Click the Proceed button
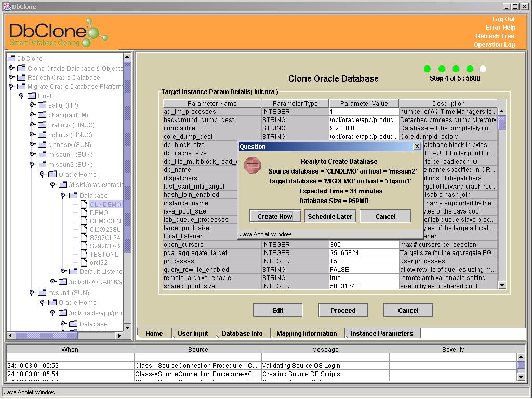The height and width of the screenshot is (399, 532). coord(343,310)
